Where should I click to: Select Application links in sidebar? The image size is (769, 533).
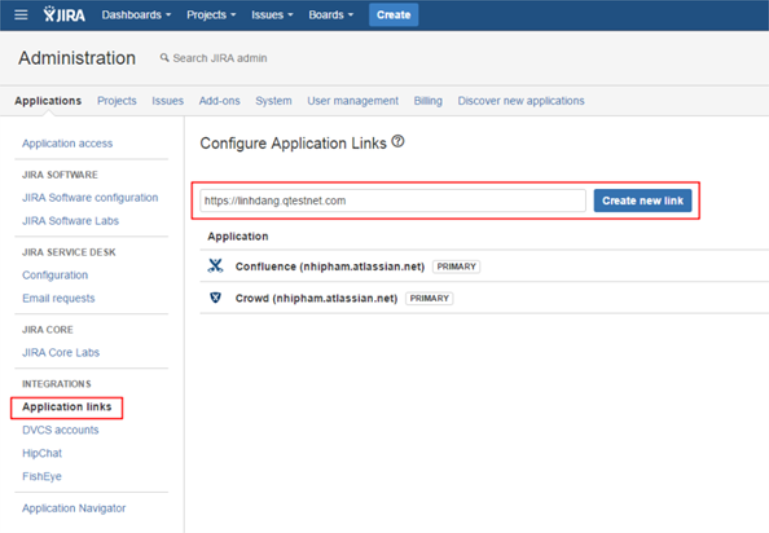pos(67,407)
